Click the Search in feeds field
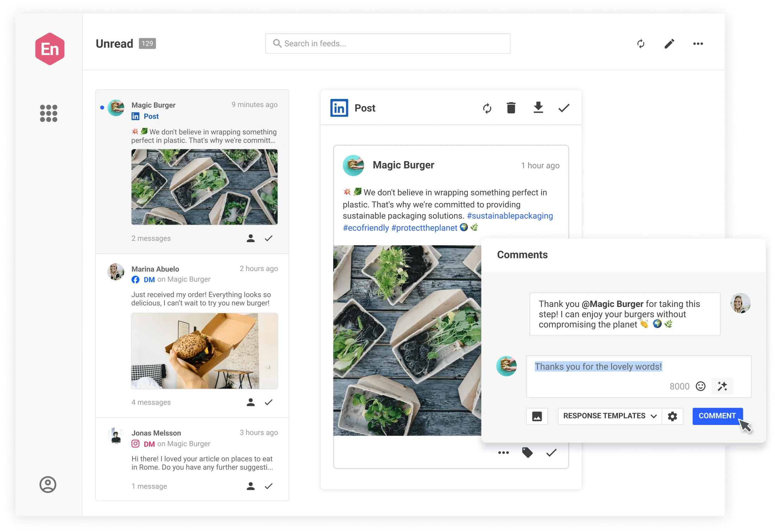 click(x=387, y=44)
